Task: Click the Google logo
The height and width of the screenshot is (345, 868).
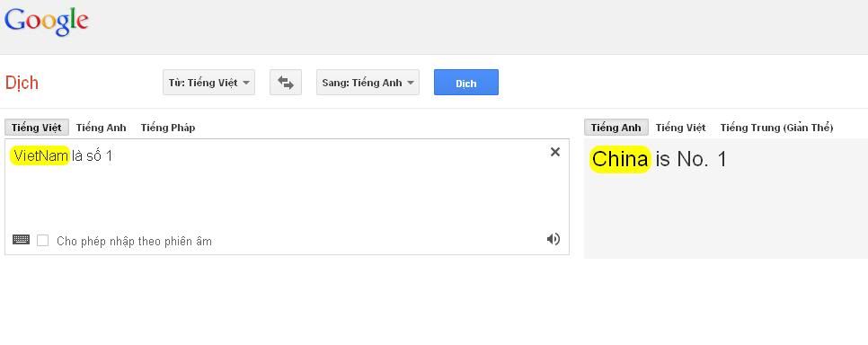Action: [47, 22]
